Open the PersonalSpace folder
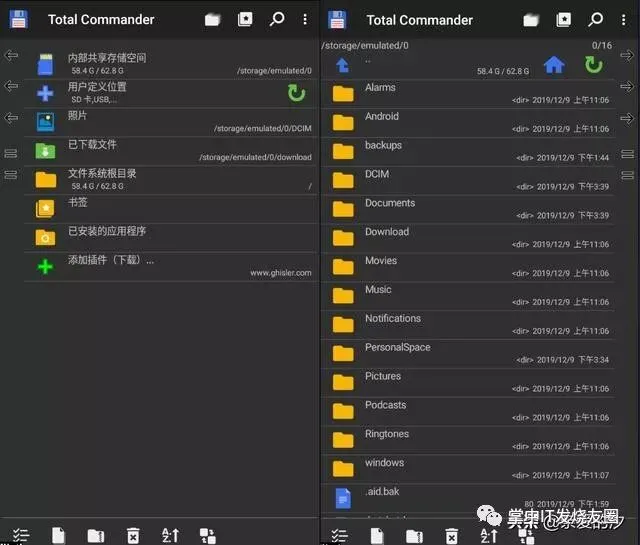The width and height of the screenshot is (640, 545). point(469,354)
